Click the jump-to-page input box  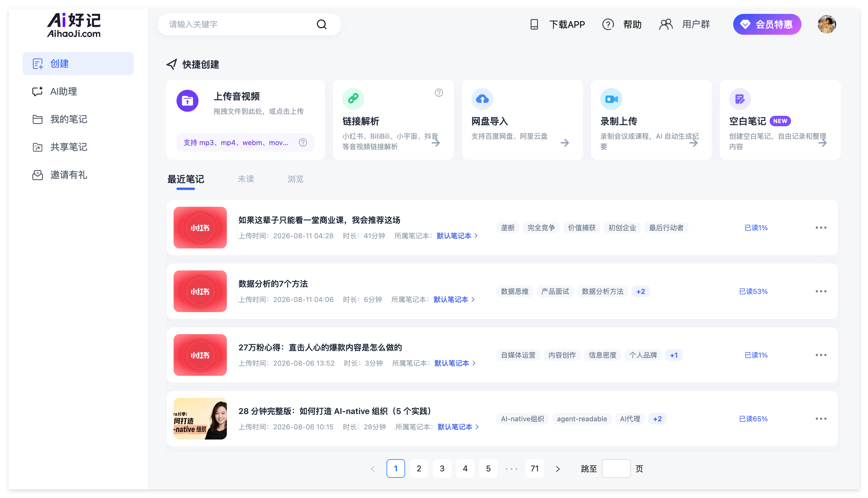(616, 468)
